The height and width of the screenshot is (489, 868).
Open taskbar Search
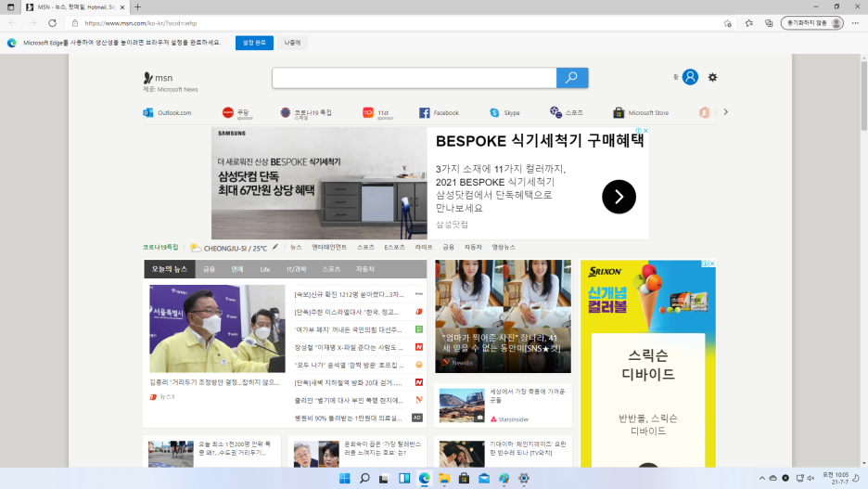(364, 479)
